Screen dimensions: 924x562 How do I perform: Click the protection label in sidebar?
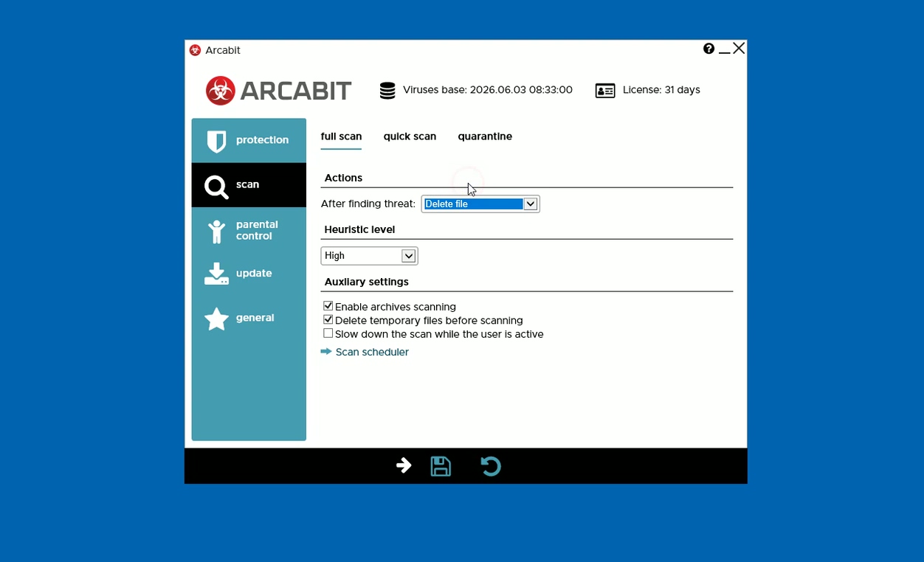(x=262, y=140)
